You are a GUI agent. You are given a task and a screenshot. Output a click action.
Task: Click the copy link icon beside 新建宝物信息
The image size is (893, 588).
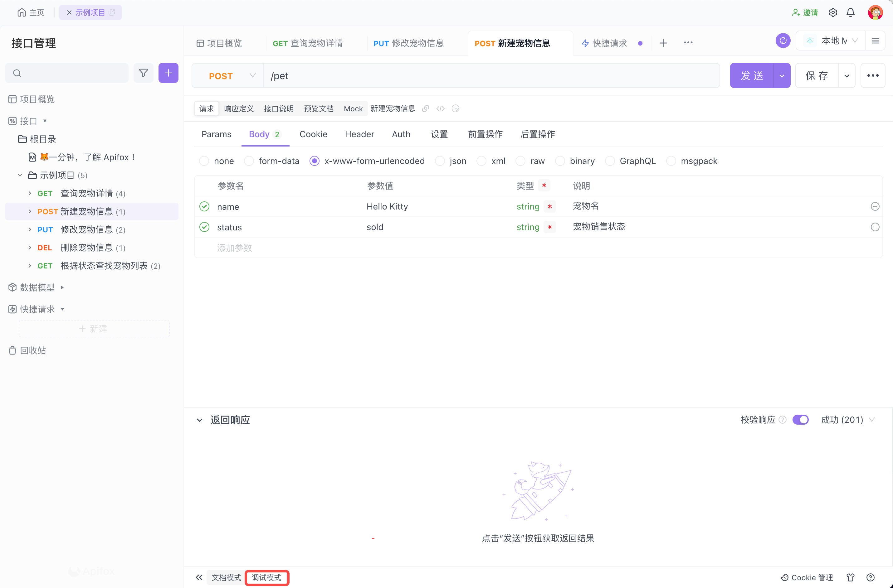click(425, 109)
